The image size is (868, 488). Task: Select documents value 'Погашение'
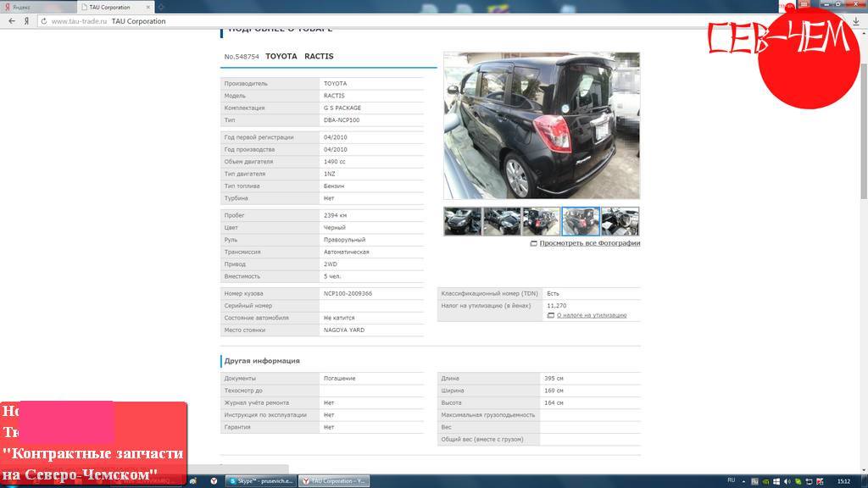point(339,379)
